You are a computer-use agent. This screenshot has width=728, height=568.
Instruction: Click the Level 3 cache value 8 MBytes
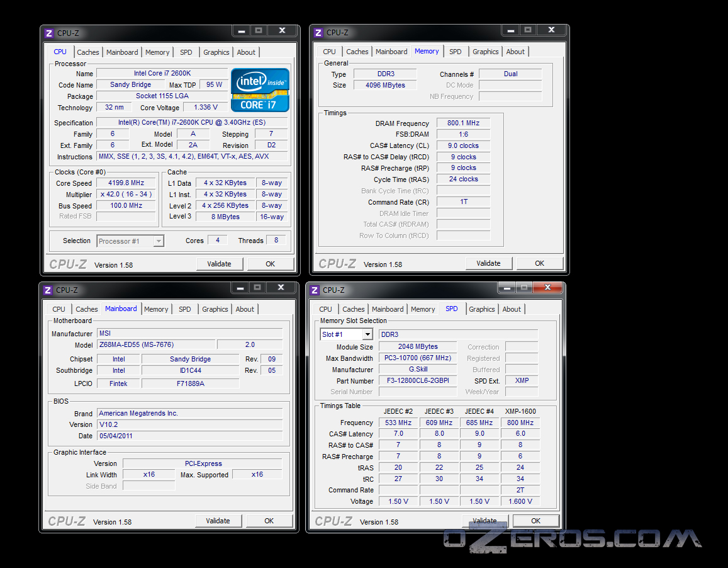click(226, 217)
